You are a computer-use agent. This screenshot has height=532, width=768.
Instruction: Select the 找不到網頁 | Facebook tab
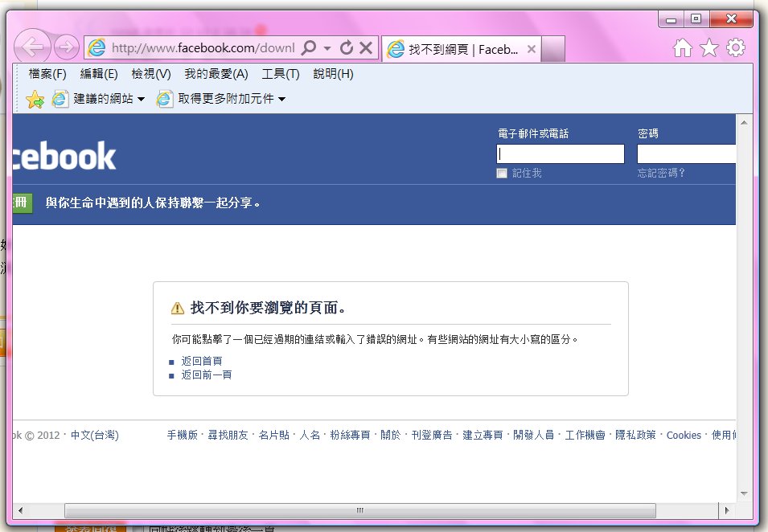point(461,49)
